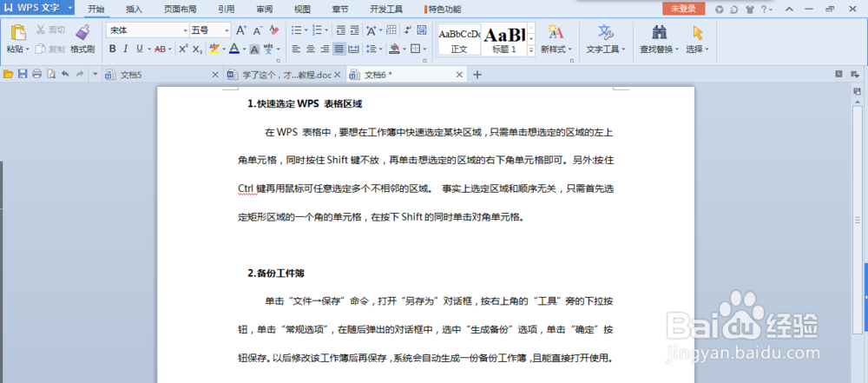This screenshot has width=868, height=383.
Task: Click the print icon
Action: pos(37,74)
